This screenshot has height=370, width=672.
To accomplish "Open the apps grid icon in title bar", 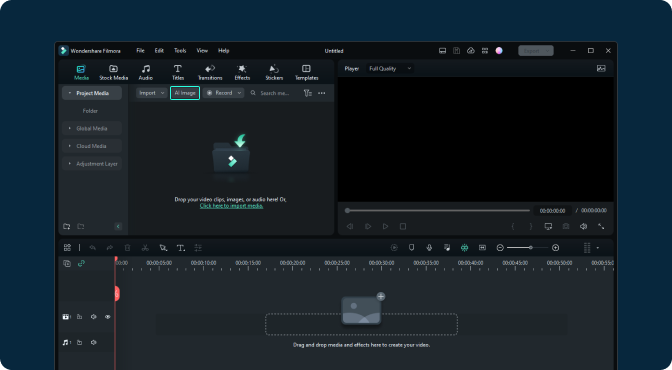I will pos(485,51).
